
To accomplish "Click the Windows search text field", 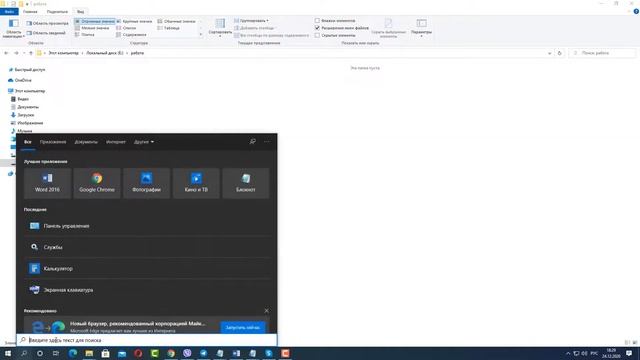I will pyautogui.click(x=147, y=340).
